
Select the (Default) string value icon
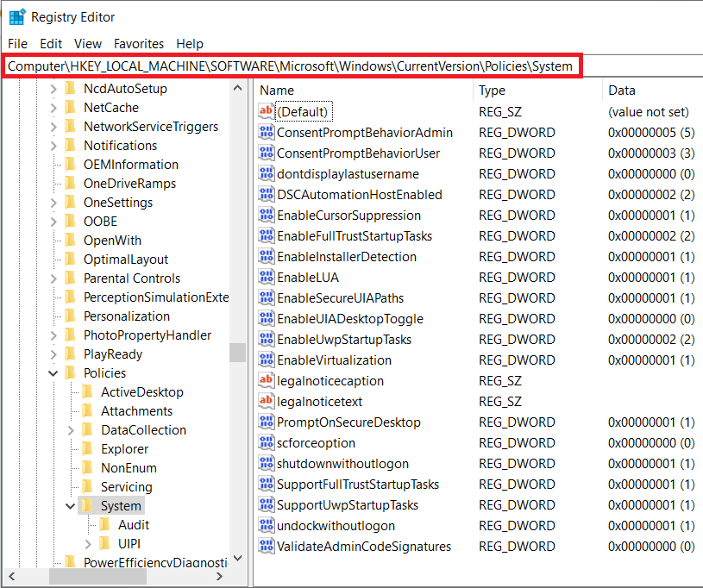pos(266,112)
